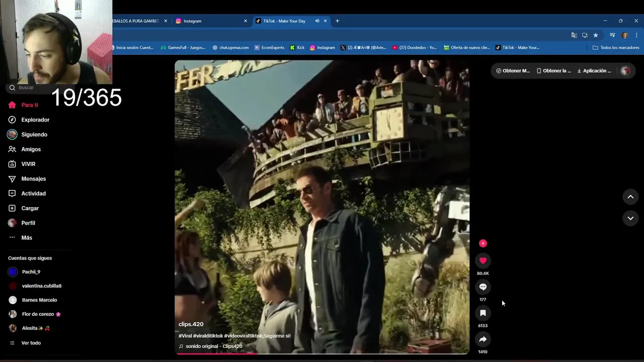This screenshot has height=362, width=644.
Task: Click the #viralditiktok hashtag
Action: (208, 336)
